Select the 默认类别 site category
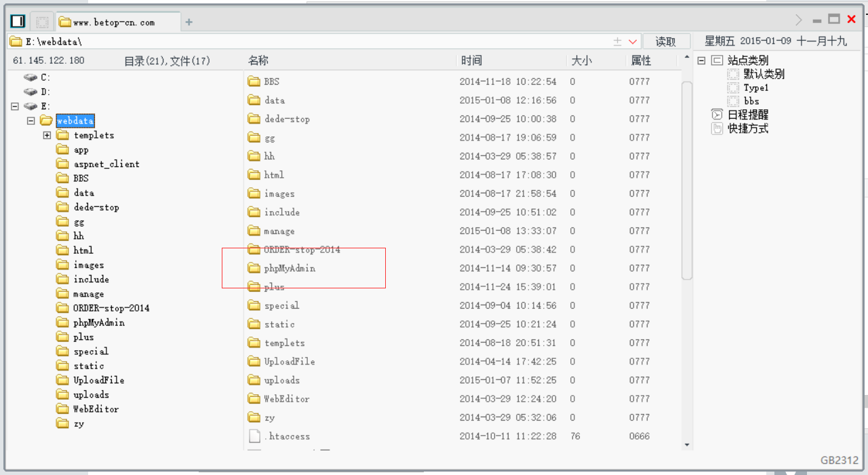868x475 pixels. tap(764, 74)
